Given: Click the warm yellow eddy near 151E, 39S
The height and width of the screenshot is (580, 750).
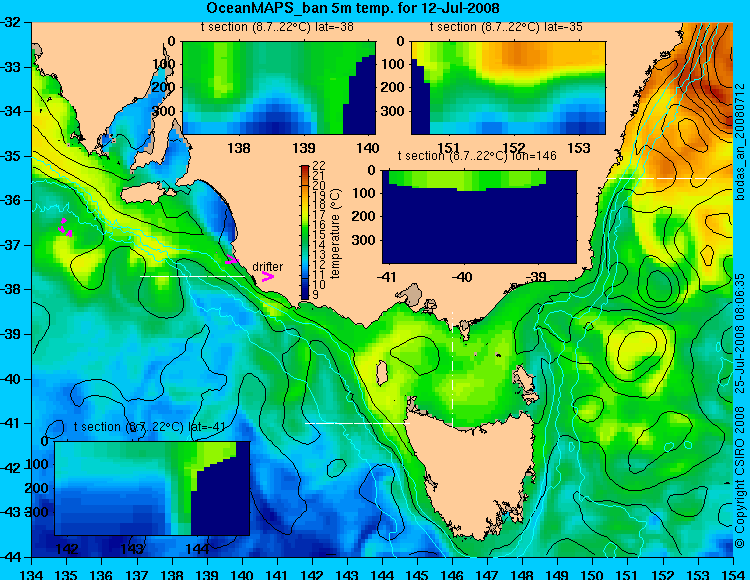Looking at the screenshot, I should pyautogui.click(x=636, y=348).
